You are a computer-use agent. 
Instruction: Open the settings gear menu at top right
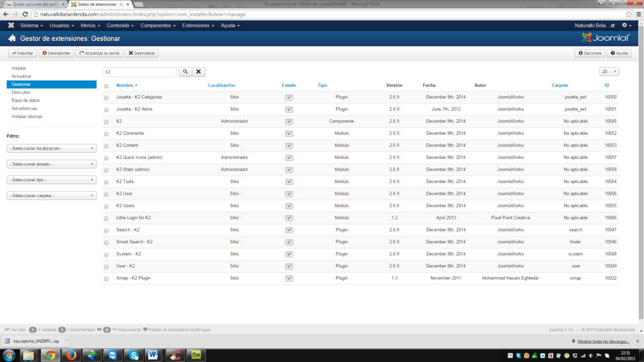626,26
